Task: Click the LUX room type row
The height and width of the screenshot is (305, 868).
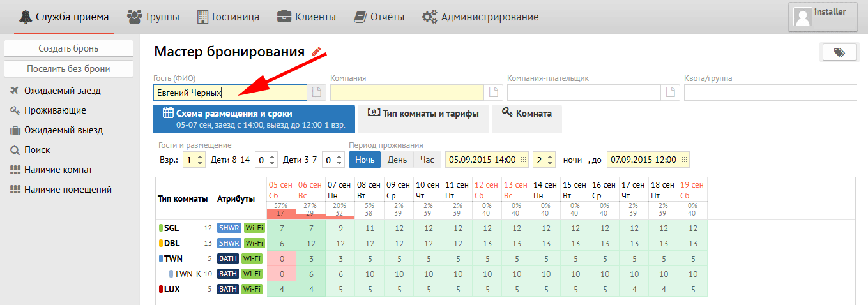Action: click(x=432, y=289)
